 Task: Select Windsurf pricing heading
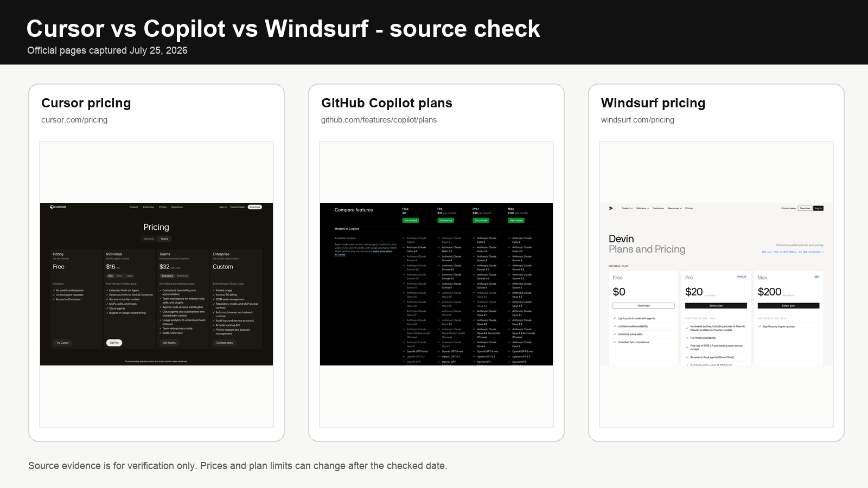pos(653,103)
